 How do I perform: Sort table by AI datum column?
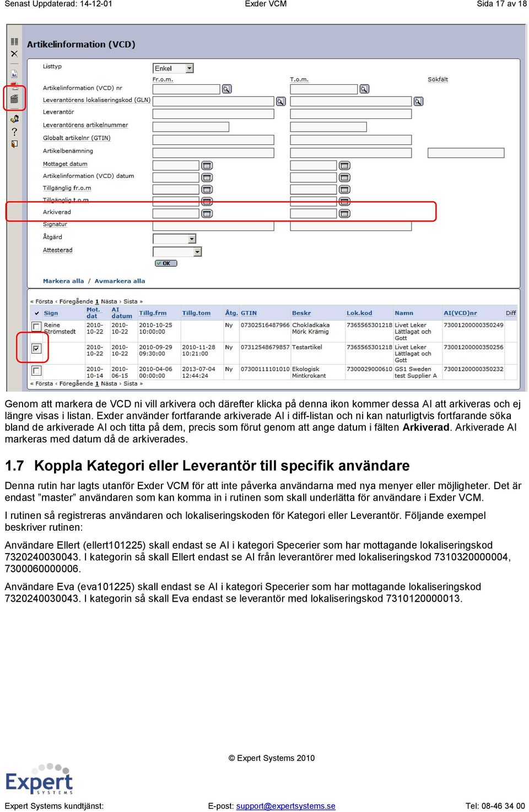(x=122, y=313)
